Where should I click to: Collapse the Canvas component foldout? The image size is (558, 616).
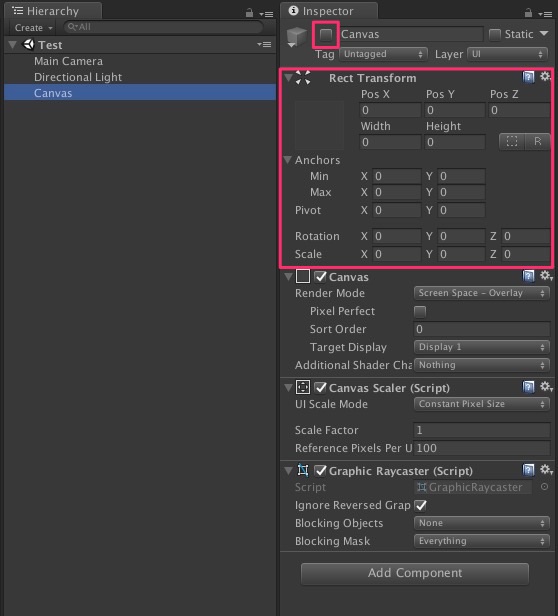[288, 277]
